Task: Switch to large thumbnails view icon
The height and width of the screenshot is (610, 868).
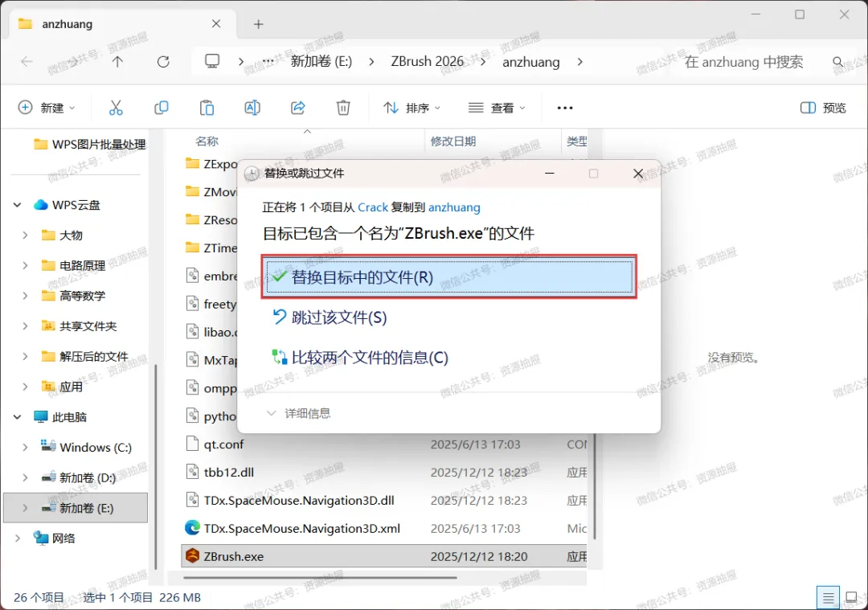Action: 851,598
